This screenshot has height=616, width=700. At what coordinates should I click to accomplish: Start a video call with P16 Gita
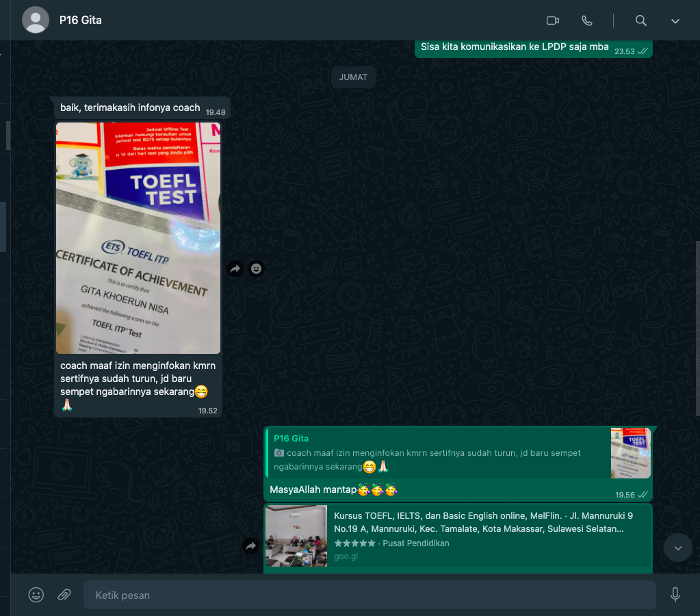pos(553,21)
